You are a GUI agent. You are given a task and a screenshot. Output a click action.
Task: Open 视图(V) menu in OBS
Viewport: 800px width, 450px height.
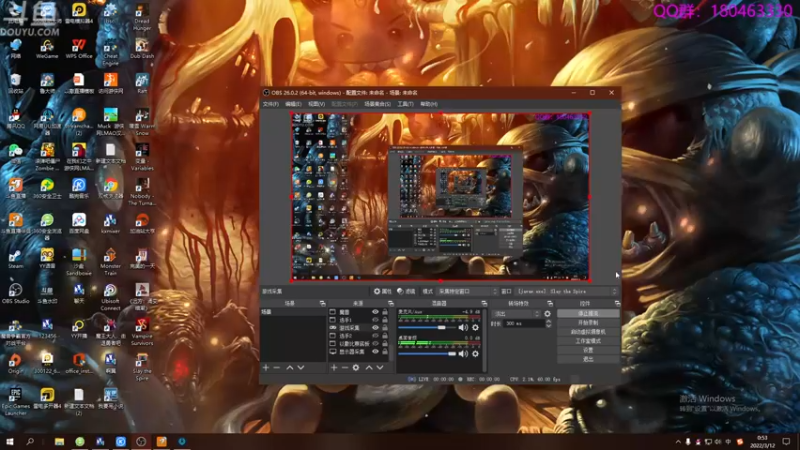tap(316, 104)
